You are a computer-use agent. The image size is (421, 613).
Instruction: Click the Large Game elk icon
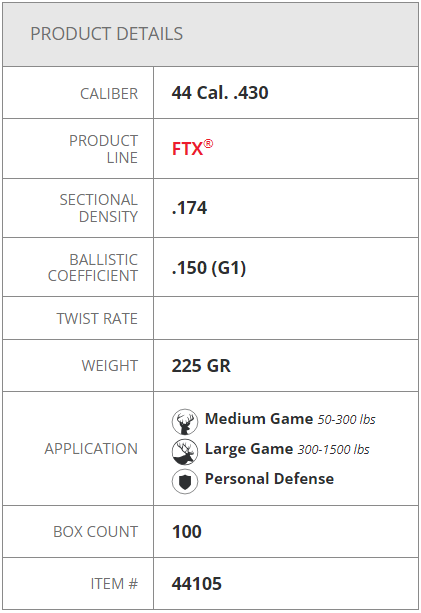click(x=185, y=452)
